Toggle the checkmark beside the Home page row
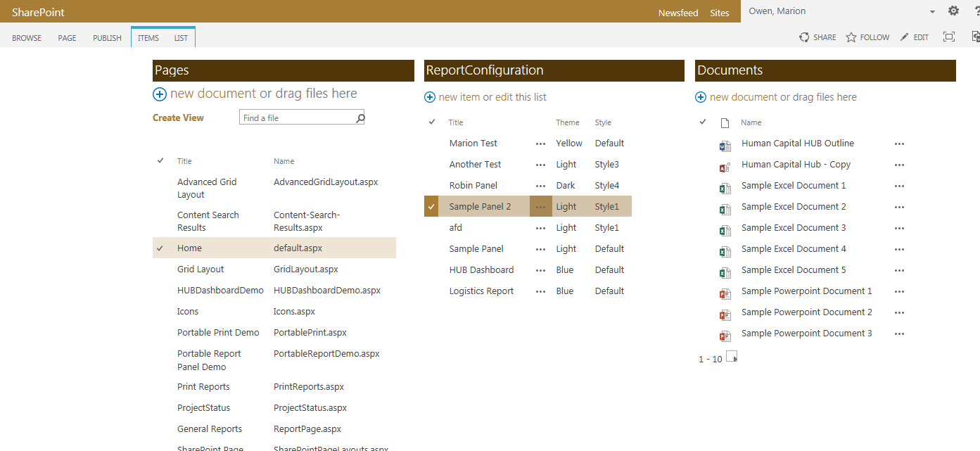The width and height of the screenshot is (980, 451). point(160,248)
